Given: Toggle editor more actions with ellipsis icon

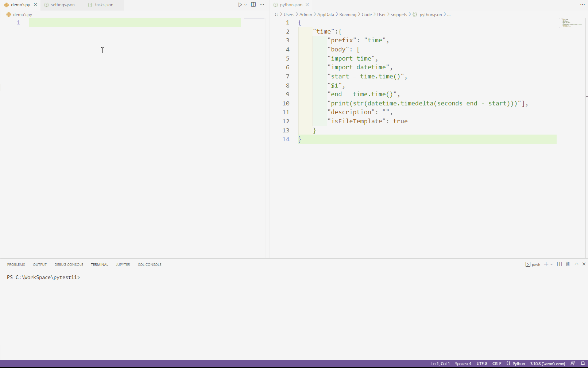Looking at the screenshot, I should (262, 4).
